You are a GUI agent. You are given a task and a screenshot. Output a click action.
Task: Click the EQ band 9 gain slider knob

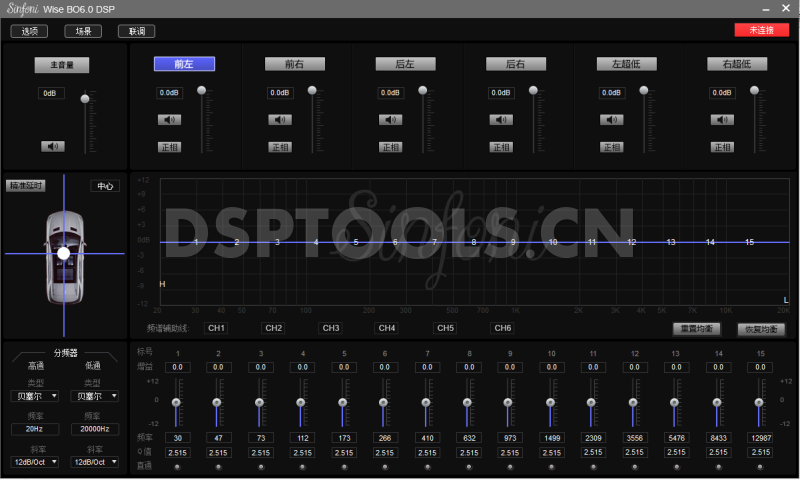click(508, 402)
